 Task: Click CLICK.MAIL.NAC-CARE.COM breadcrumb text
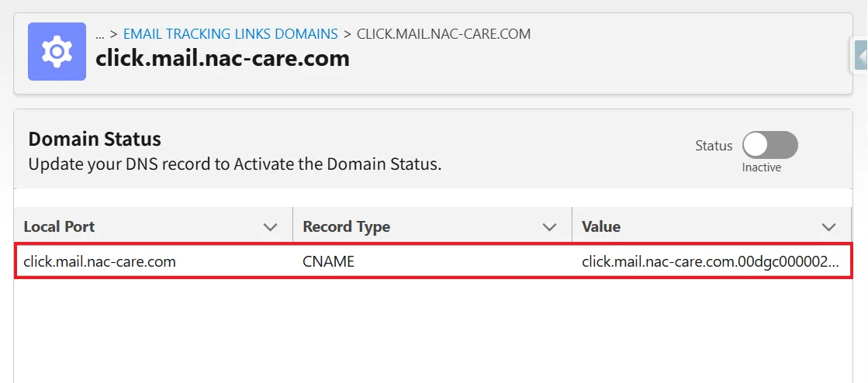(x=444, y=34)
